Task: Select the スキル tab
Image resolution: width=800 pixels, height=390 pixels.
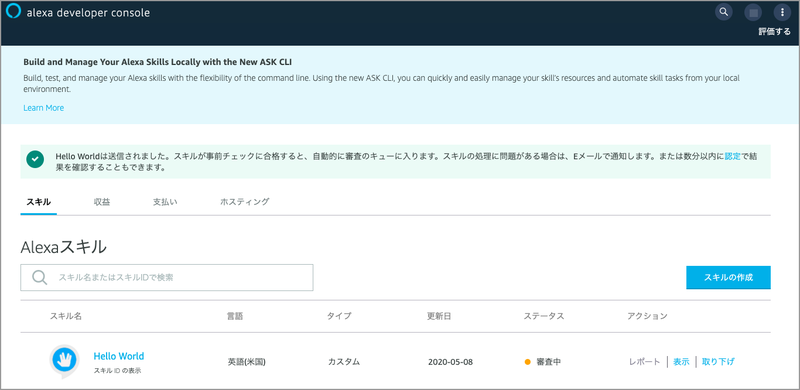Action: coord(38,202)
